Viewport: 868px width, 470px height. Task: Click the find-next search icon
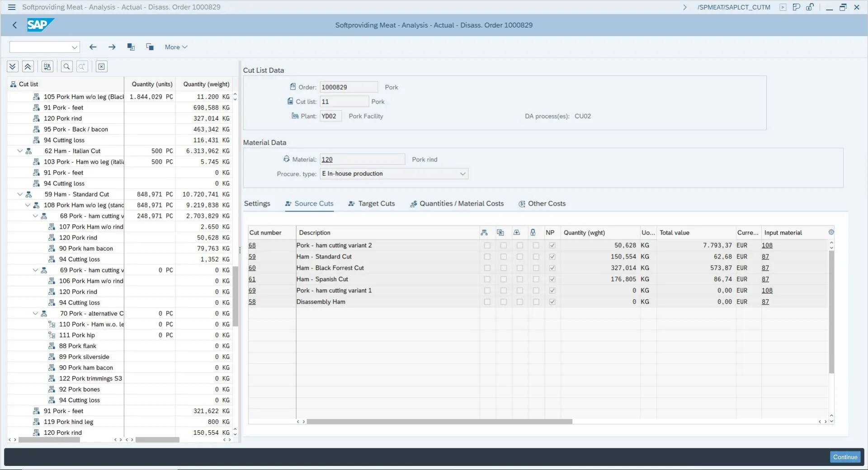[82, 67]
